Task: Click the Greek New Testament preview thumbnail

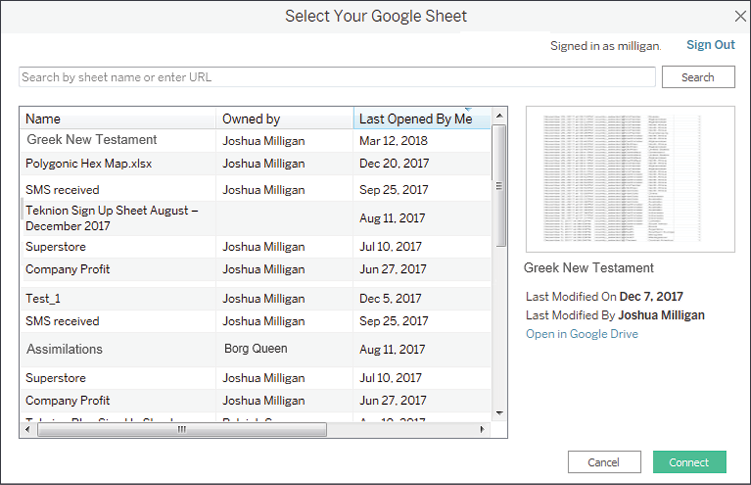Action: point(630,180)
